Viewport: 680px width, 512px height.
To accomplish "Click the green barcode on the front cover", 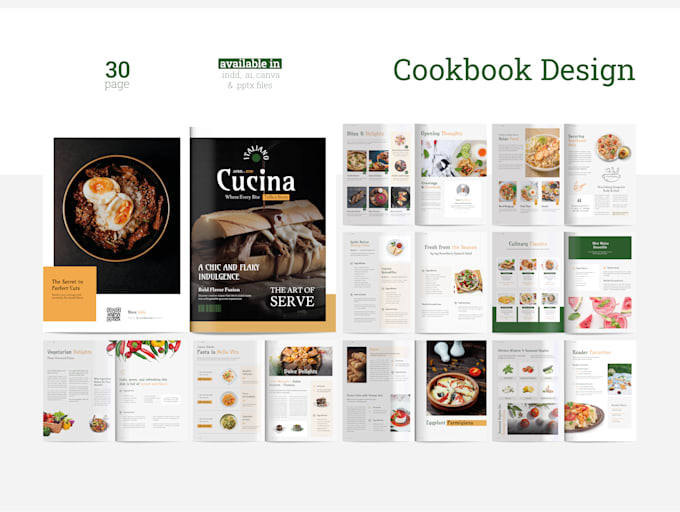I will 210,308.
